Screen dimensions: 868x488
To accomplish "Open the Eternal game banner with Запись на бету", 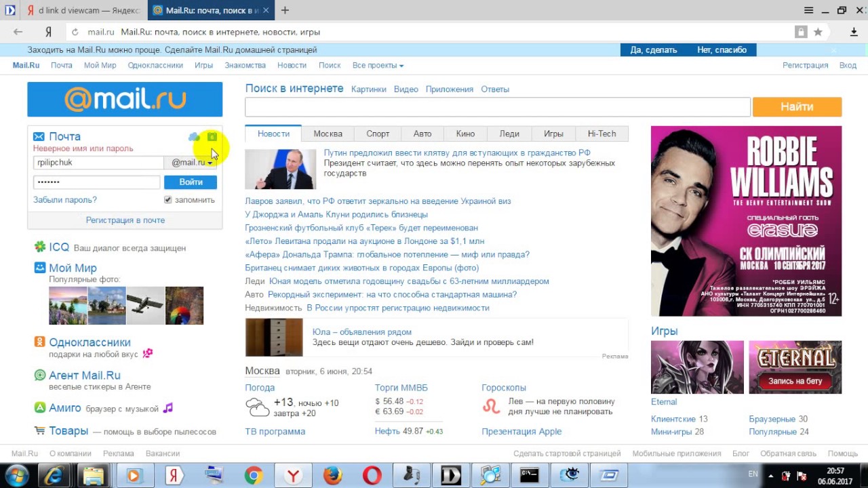I will [795, 367].
